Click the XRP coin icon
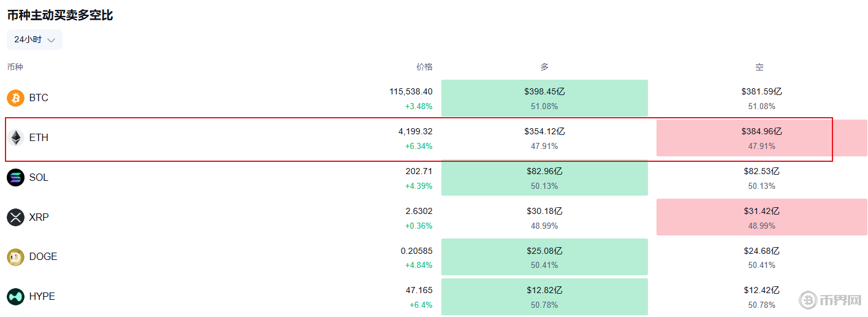This screenshot has height=317, width=868. [15, 217]
